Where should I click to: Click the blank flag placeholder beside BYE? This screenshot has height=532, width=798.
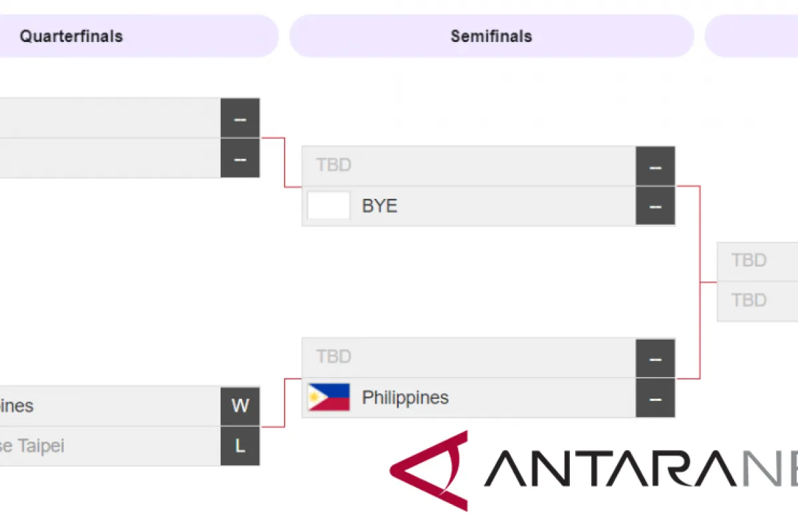click(329, 205)
